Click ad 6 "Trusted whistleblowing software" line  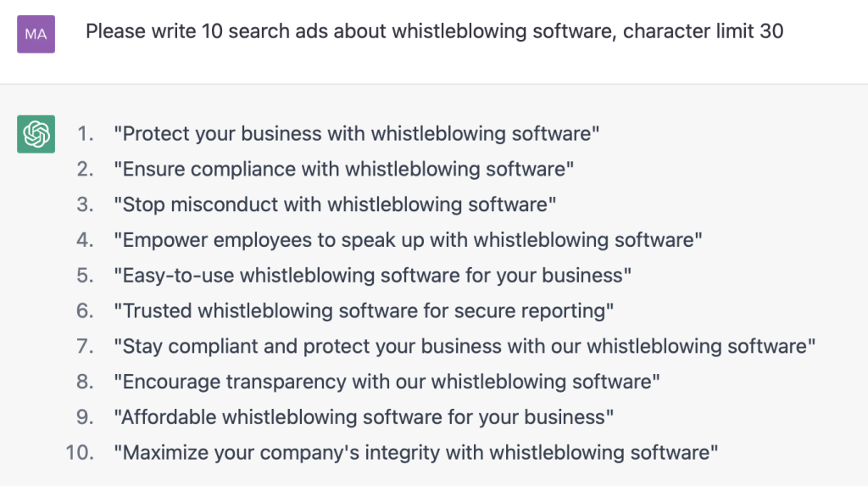pyautogui.click(x=364, y=311)
